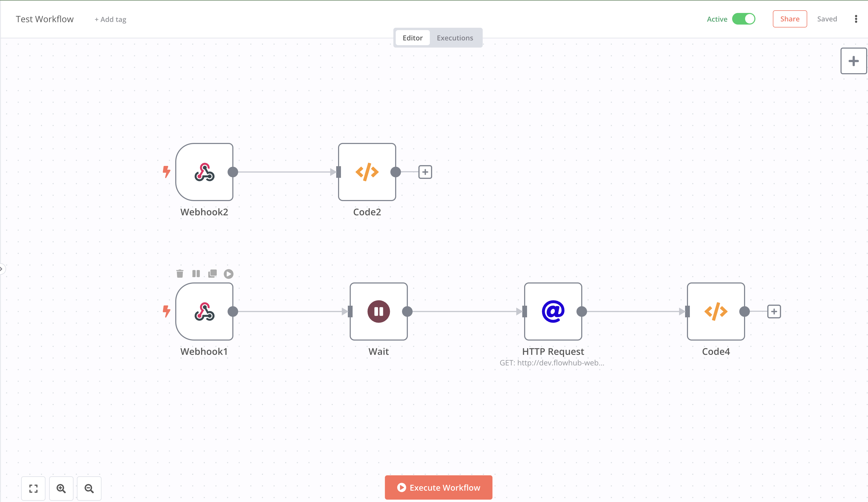Select the Code2 node

click(367, 172)
